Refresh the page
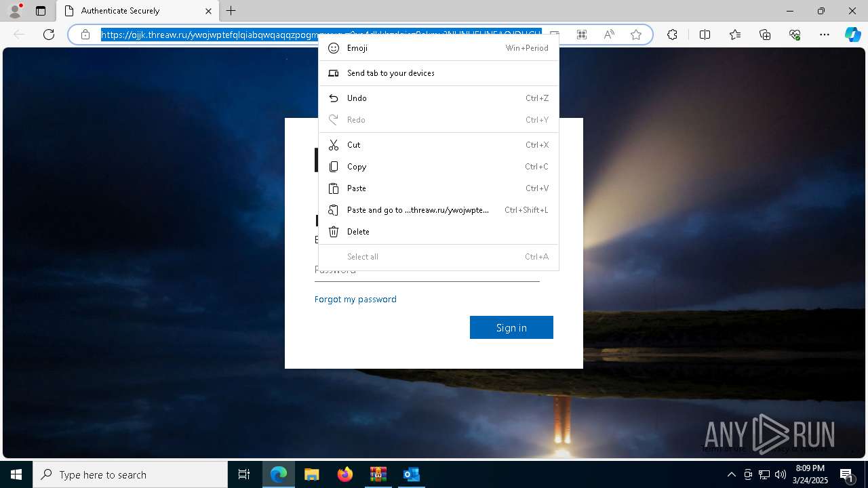This screenshot has height=488, width=868. [x=49, y=35]
